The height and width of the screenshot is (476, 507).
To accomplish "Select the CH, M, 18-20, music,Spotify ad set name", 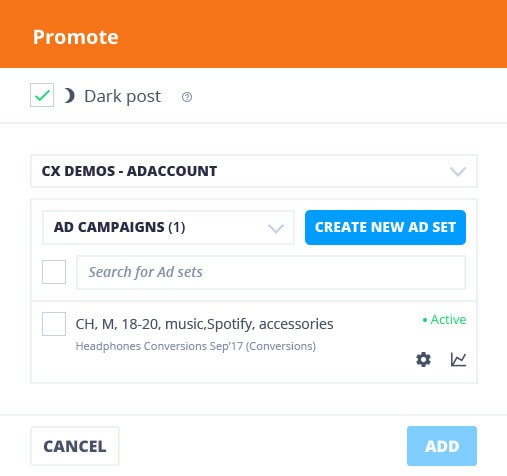I will [204, 324].
